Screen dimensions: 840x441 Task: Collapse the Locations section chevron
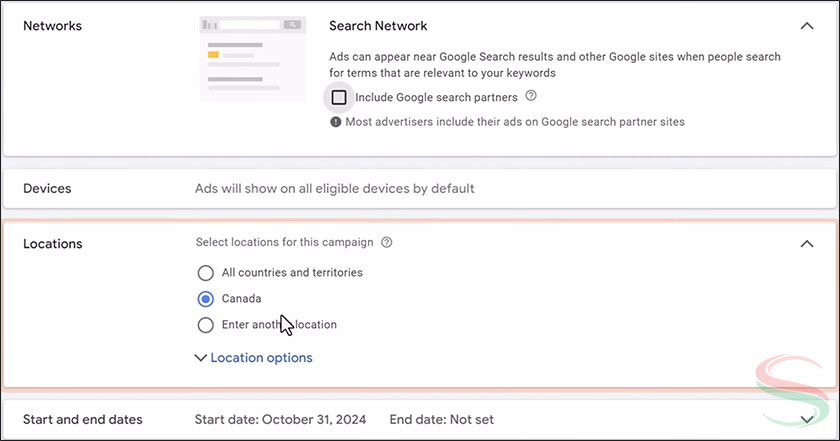[x=807, y=243]
